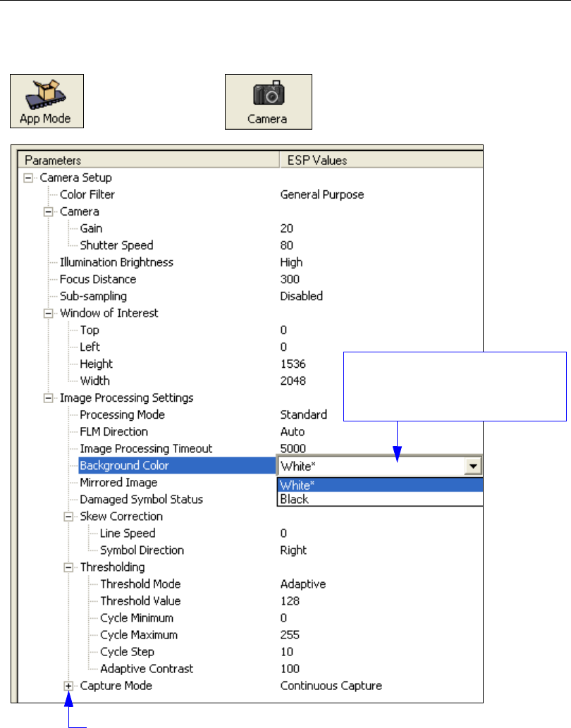This screenshot has width=571, height=728.
Task: Click the Width value 2048
Action: pos(293,381)
